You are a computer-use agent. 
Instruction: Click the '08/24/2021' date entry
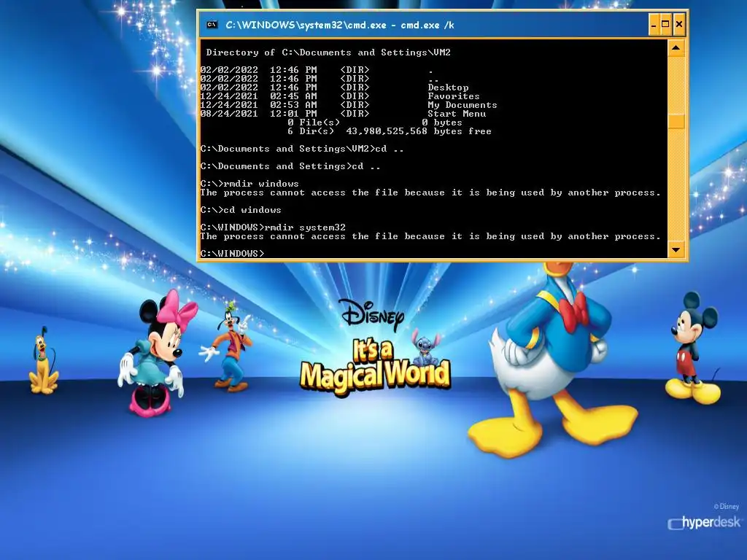pos(228,114)
